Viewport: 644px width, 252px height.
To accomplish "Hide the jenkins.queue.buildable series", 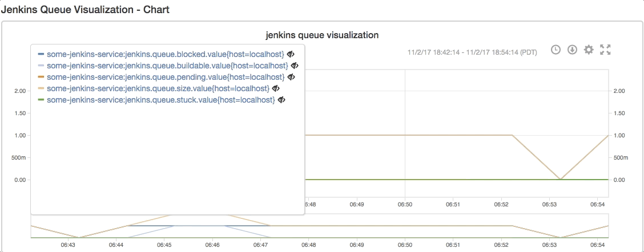I will point(295,65).
